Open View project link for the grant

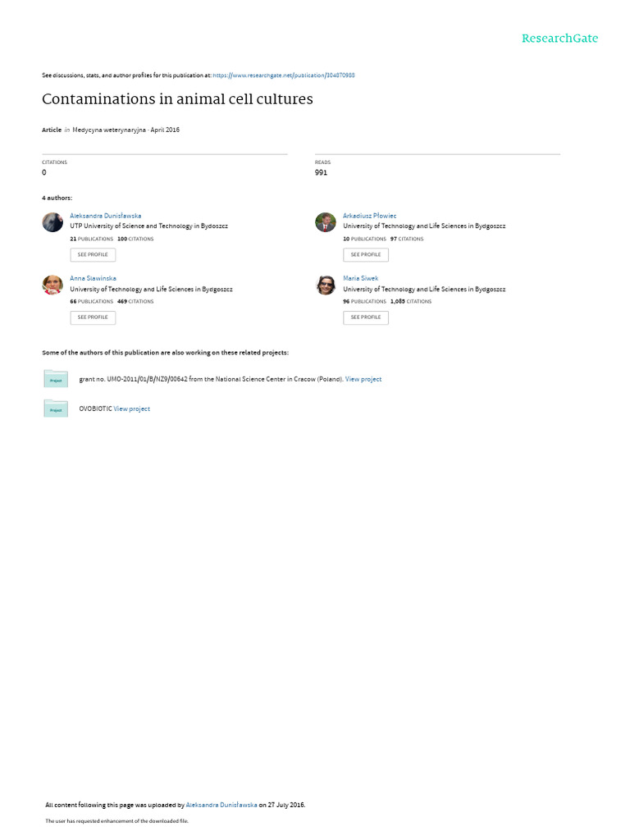(363, 379)
